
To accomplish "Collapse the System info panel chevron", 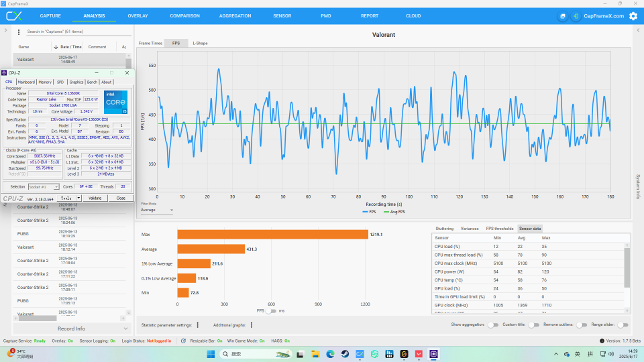I will point(638,30).
